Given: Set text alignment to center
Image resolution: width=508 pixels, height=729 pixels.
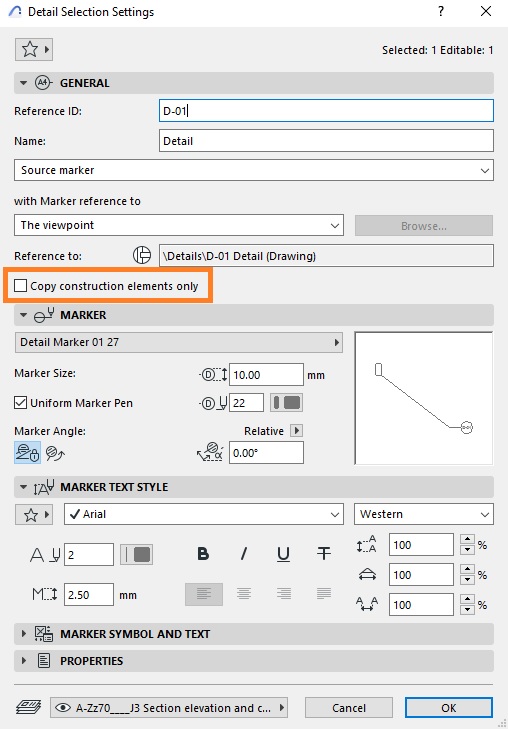Looking at the screenshot, I should pyautogui.click(x=244, y=594).
